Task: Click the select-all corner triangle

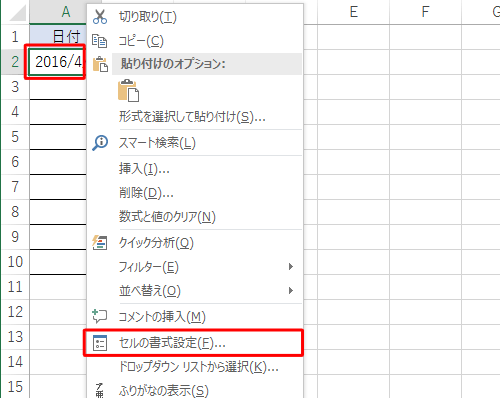Action: [17, 13]
